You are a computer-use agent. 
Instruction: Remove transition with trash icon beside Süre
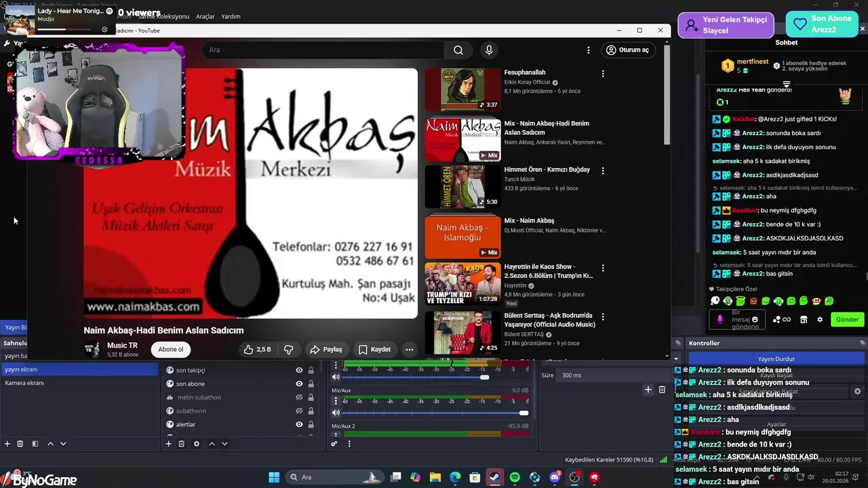pyautogui.click(x=662, y=390)
